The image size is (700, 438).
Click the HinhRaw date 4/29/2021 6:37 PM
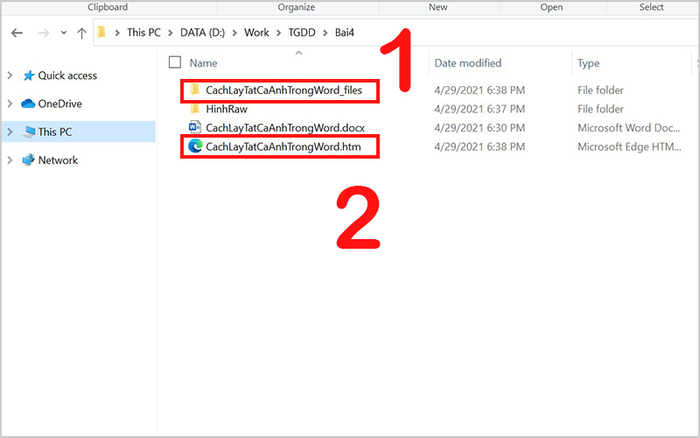[x=479, y=109]
